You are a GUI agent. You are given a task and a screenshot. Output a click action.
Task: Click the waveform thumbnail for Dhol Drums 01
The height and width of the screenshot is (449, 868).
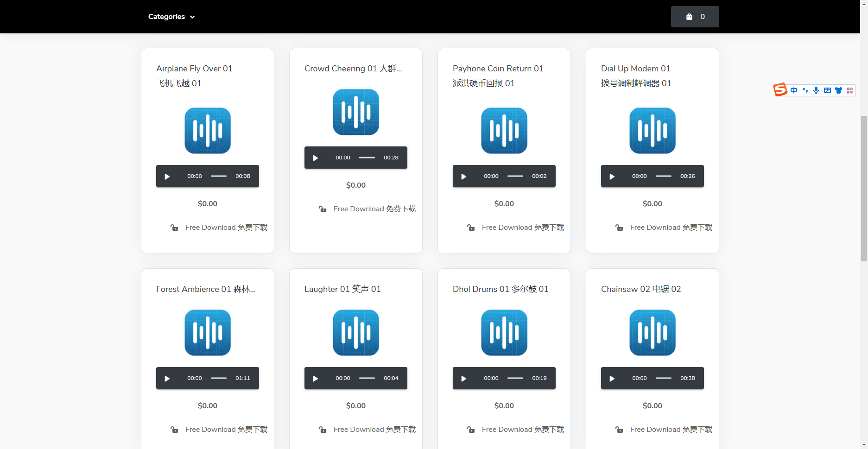coord(504,333)
